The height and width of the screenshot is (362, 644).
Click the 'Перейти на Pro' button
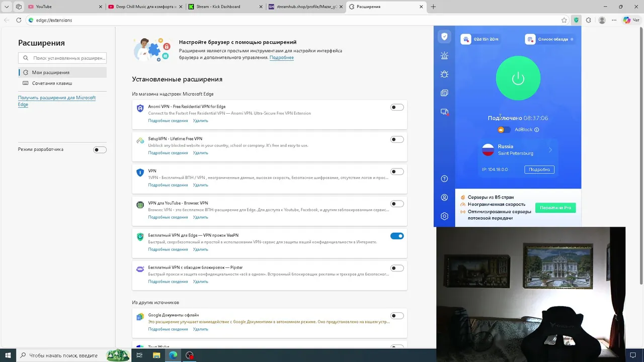[x=555, y=208]
